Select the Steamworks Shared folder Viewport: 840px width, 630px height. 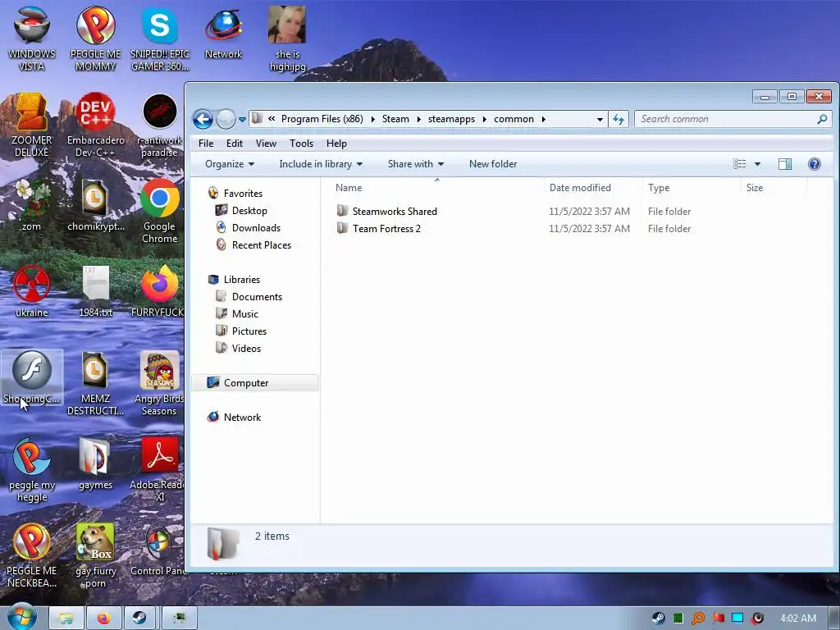pos(395,212)
